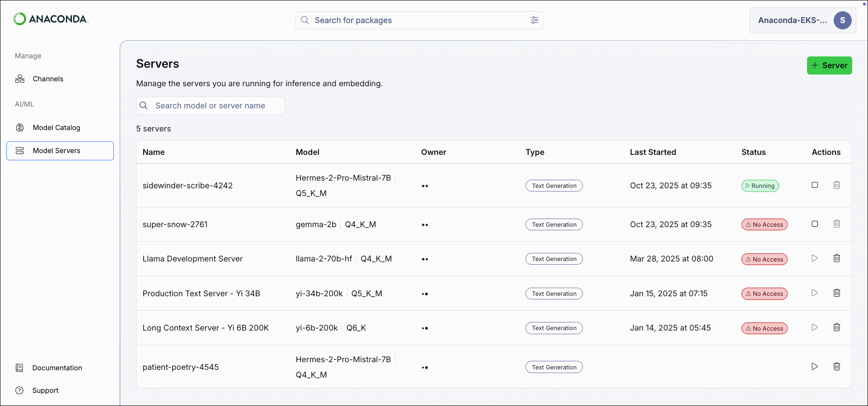Start Long Context Server - Yi 6B 200K
Image resolution: width=868 pixels, height=406 pixels.
[815, 327]
